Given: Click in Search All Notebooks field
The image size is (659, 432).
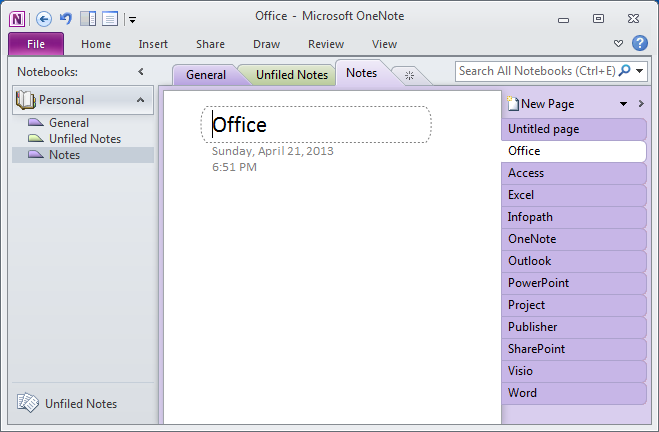Looking at the screenshot, I should tap(536, 71).
